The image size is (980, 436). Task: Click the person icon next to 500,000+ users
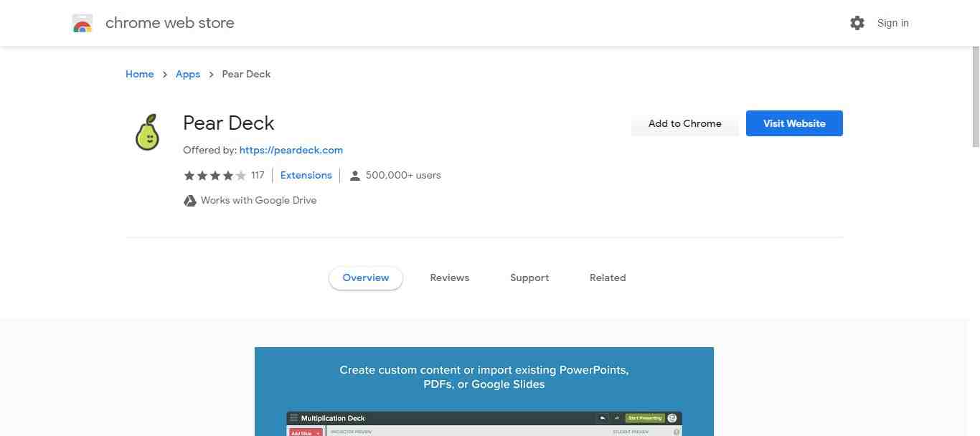point(355,175)
